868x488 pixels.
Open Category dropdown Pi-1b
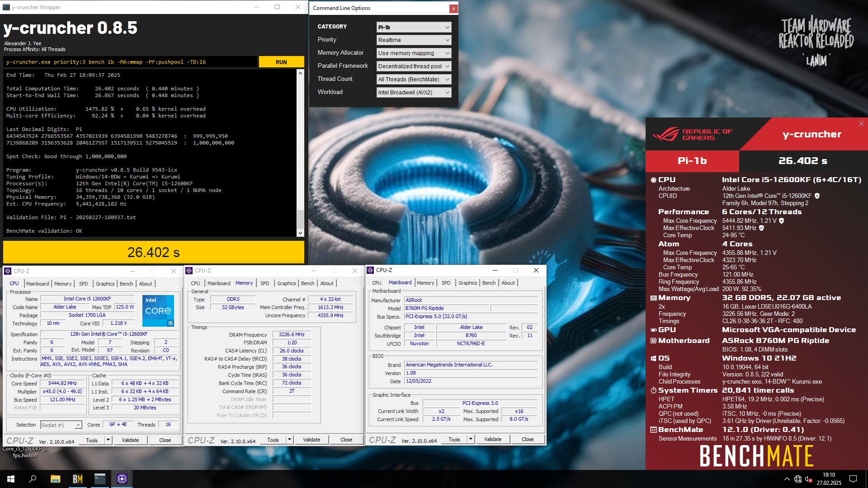pyautogui.click(x=414, y=27)
